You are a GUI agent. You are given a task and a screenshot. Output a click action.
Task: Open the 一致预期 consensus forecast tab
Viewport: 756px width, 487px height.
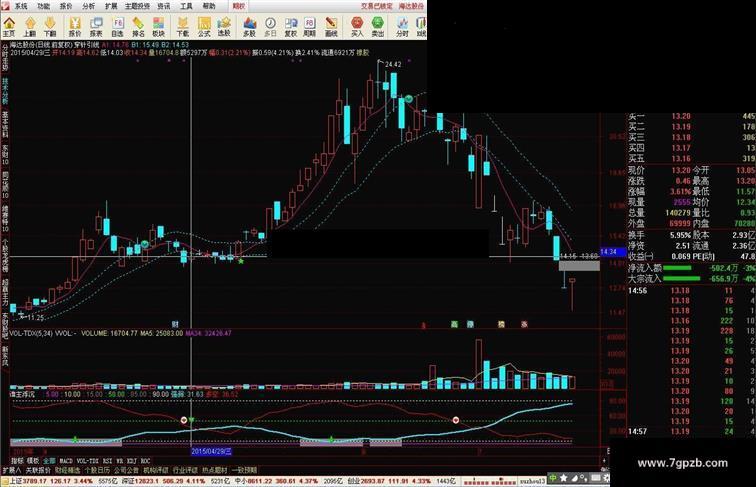point(244,470)
